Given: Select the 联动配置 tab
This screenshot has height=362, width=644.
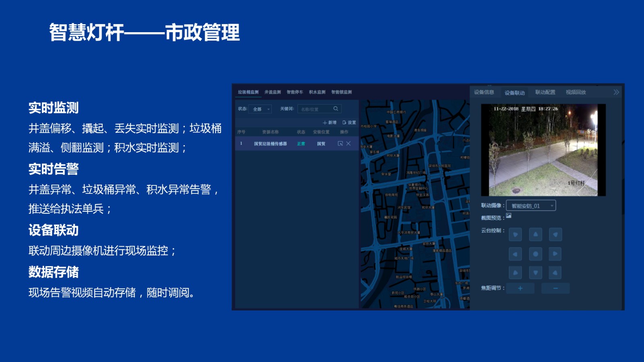Looking at the screenshot, I should click(545, 92).
